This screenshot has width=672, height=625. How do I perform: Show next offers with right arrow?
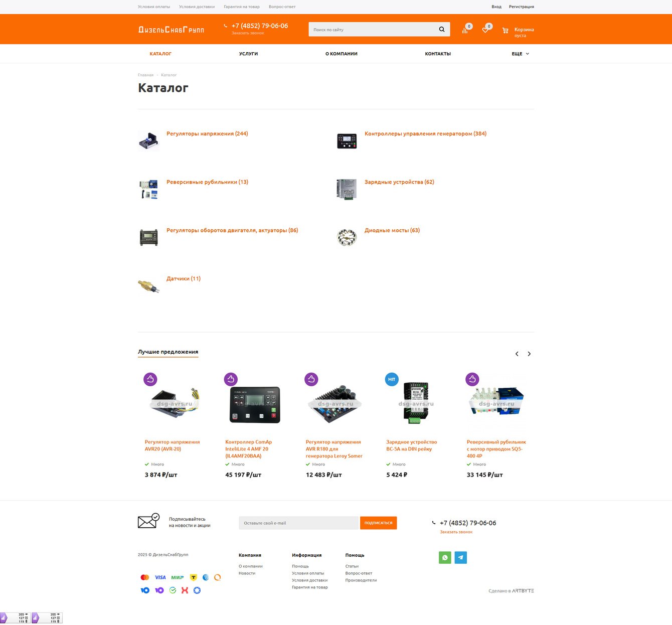coord(529,354)
